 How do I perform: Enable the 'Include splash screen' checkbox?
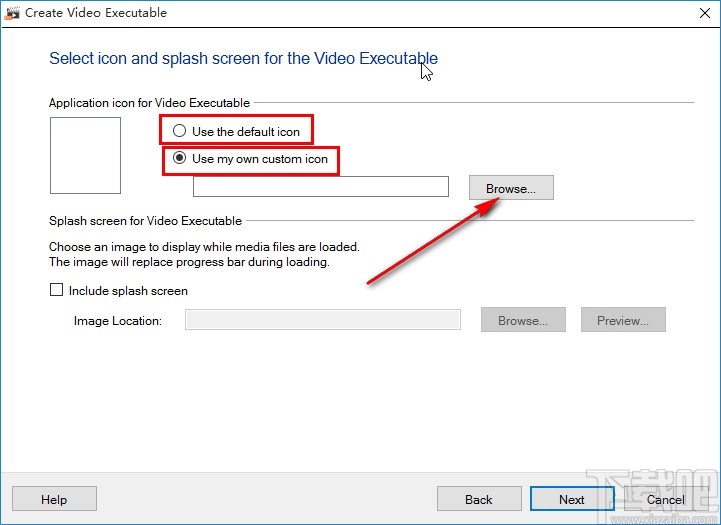point(56,291)
